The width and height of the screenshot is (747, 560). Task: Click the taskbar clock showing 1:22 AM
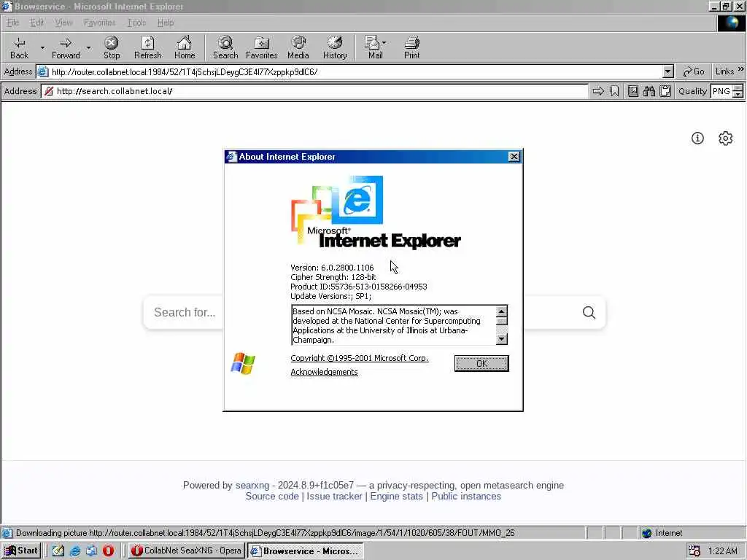coord(723,551)
